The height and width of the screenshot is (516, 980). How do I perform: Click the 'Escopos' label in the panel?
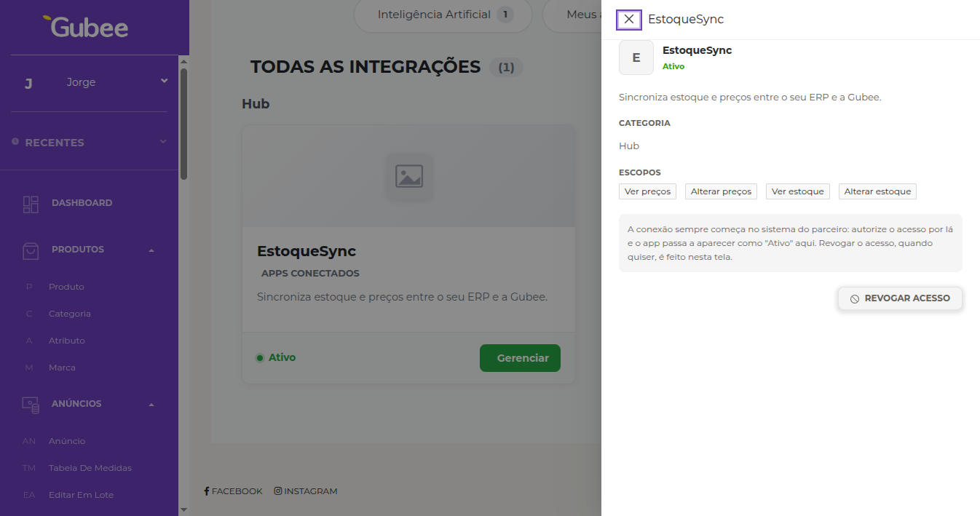(x=640, y=172)
